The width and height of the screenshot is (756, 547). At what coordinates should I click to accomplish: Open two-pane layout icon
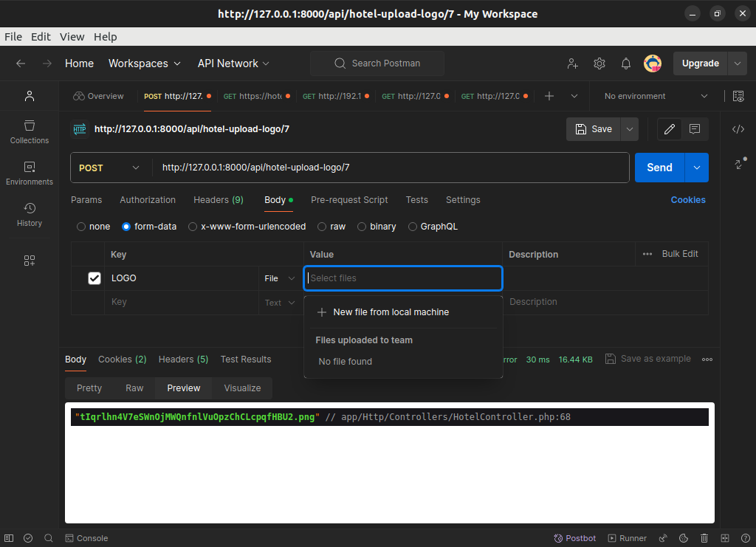pos(725,538)
